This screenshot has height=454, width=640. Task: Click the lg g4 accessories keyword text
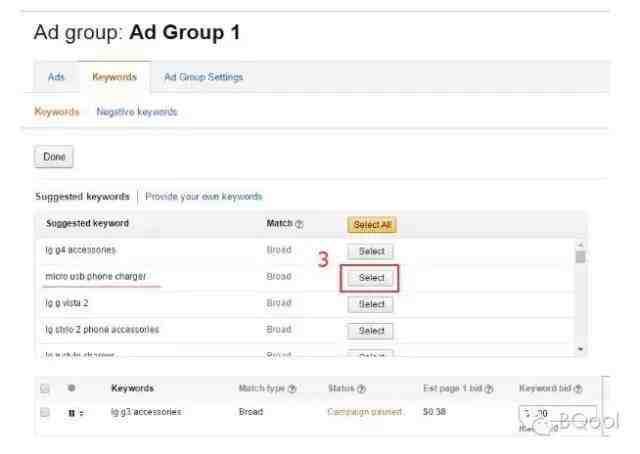pos(80,250)
